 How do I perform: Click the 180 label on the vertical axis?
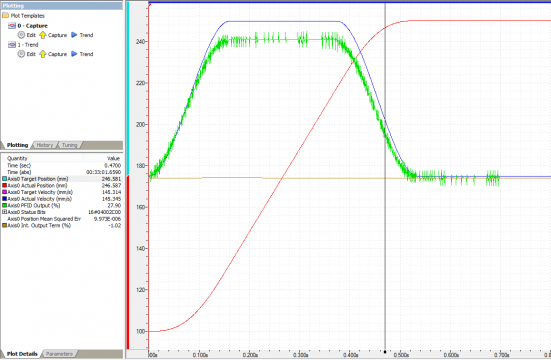click(x=140, y=166)
